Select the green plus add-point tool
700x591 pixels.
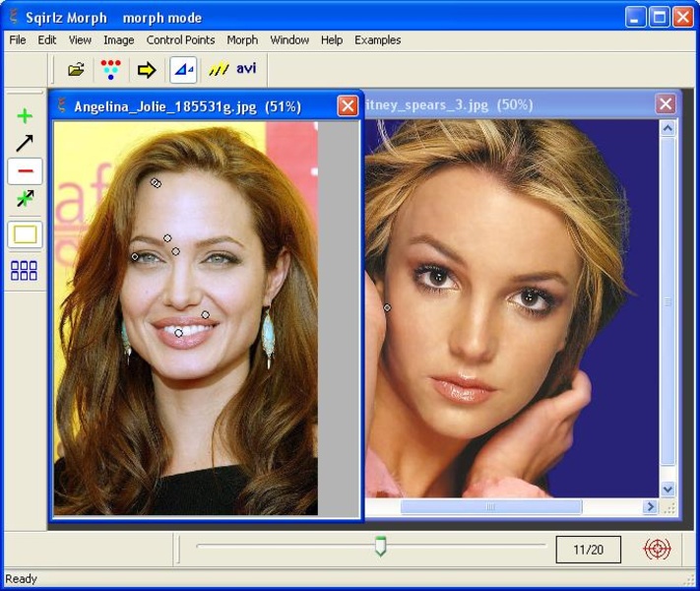click(25, 116)
